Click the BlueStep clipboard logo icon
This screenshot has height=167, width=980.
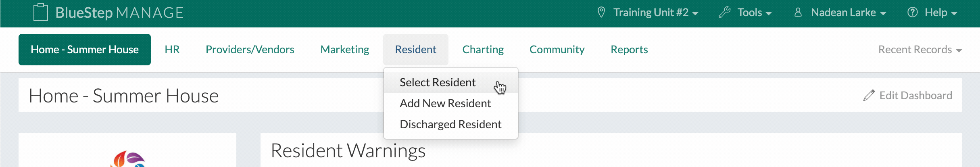click(40, 12)
